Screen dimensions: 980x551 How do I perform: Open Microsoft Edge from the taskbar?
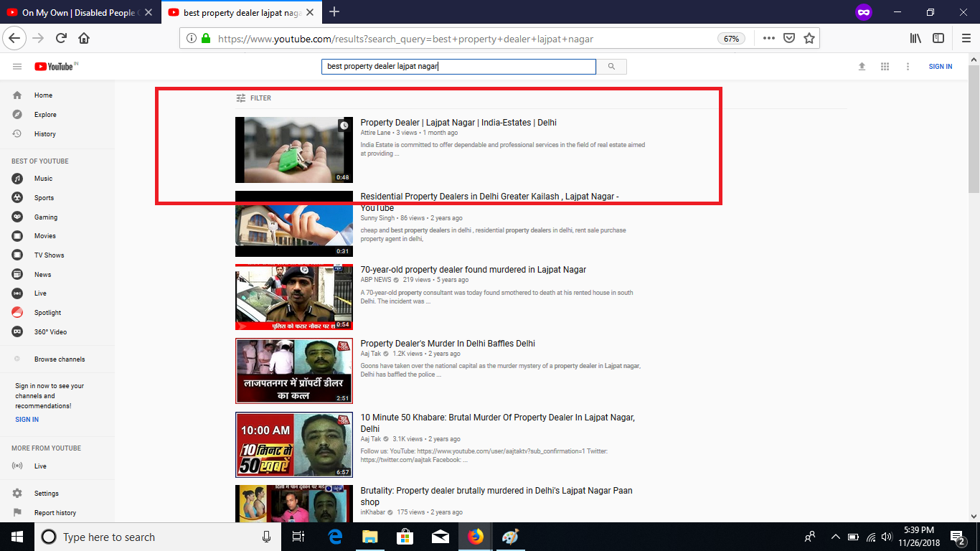335,537
